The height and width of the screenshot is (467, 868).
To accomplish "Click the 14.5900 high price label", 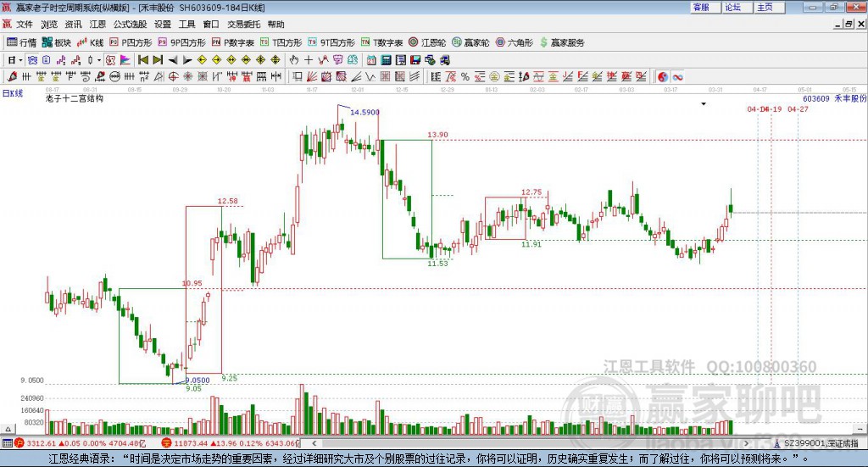I will point(364,113).
